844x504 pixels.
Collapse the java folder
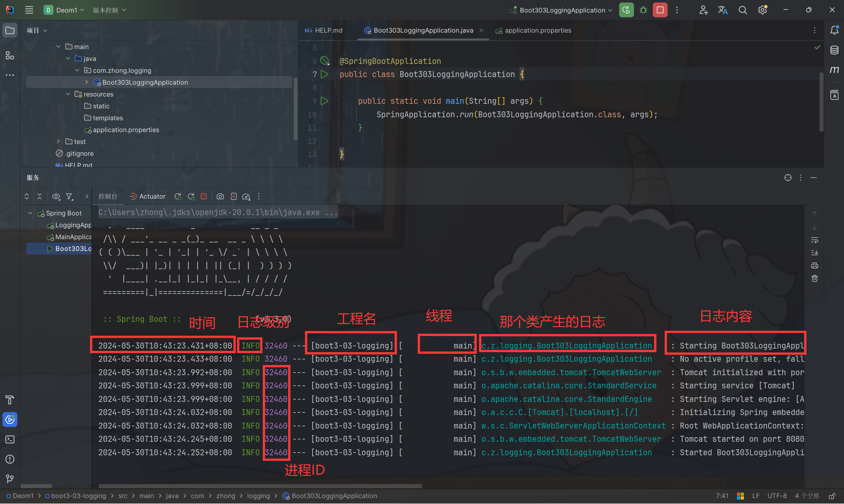tap(68, 58)
